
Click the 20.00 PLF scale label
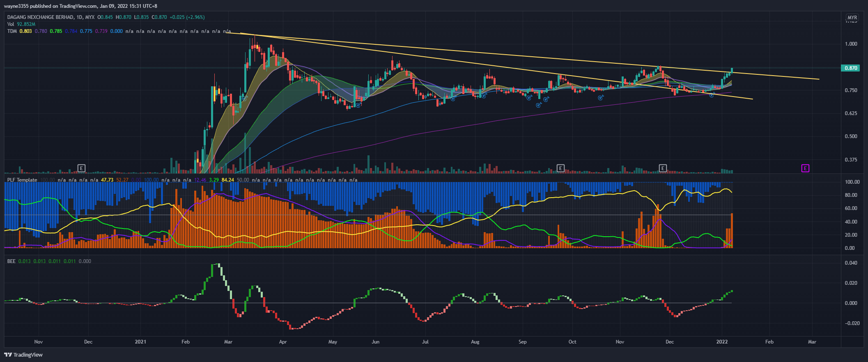click(x=851, y=235)
